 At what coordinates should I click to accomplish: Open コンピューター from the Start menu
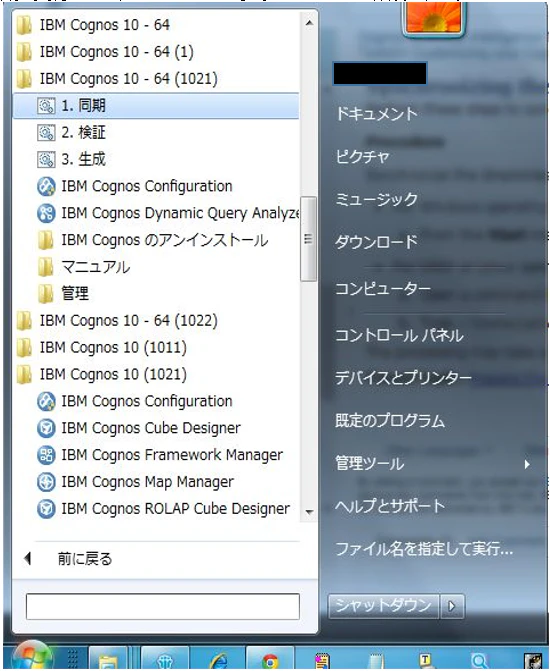383,289
